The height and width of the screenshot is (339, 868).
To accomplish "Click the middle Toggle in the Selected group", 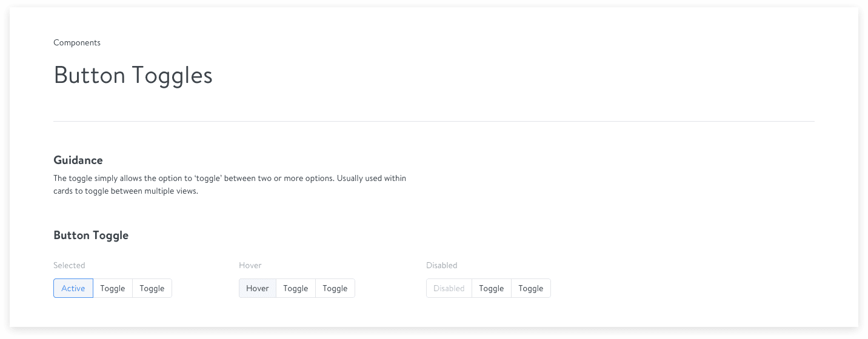I will click(x=113, y=288).
